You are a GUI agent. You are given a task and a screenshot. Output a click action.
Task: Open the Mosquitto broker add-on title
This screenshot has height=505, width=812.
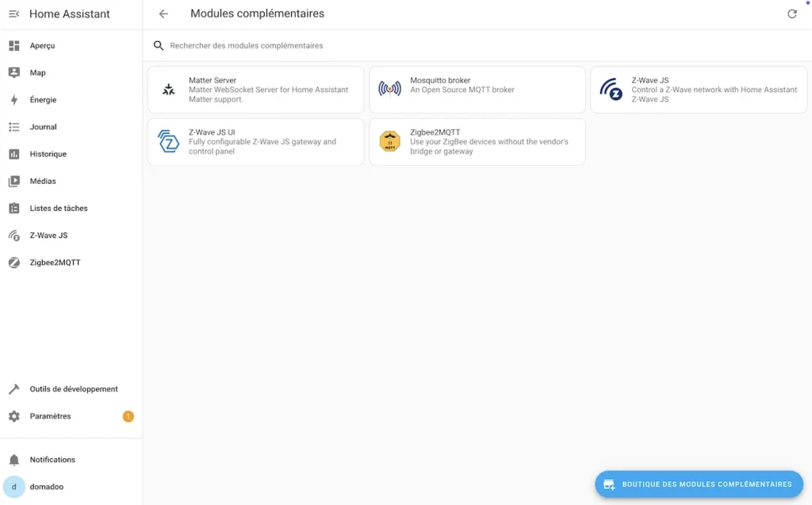tap(440, 80)
